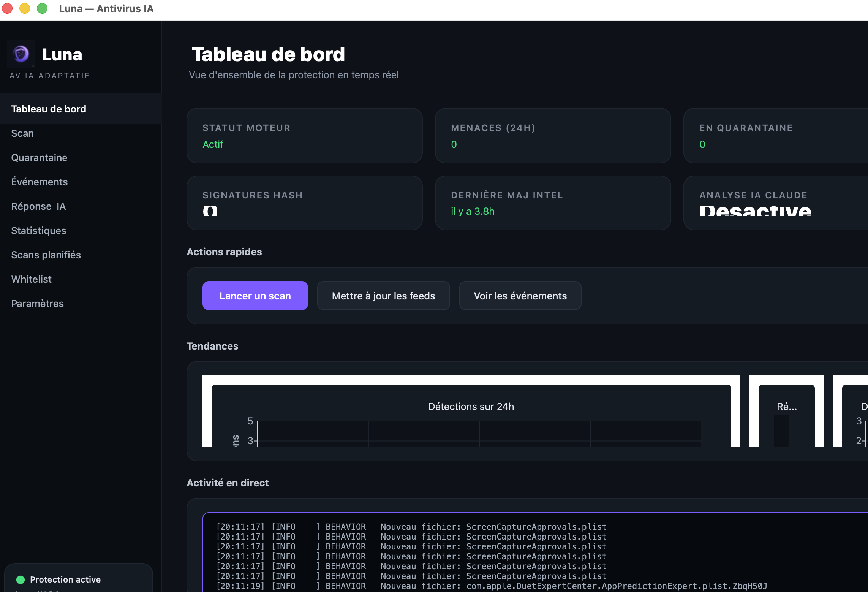Click the Analyse IA Claude card
Viewport: 868px width, 592px height.
click(776, 203)
